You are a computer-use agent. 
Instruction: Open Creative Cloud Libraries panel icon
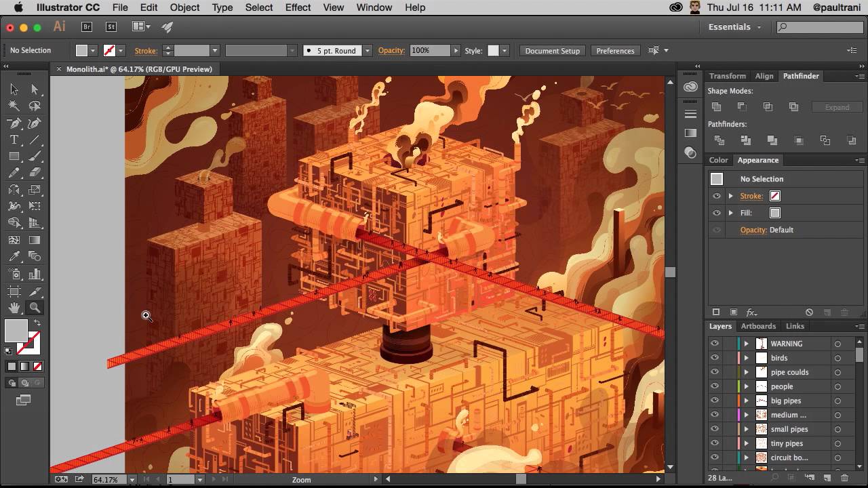point(690,87)
